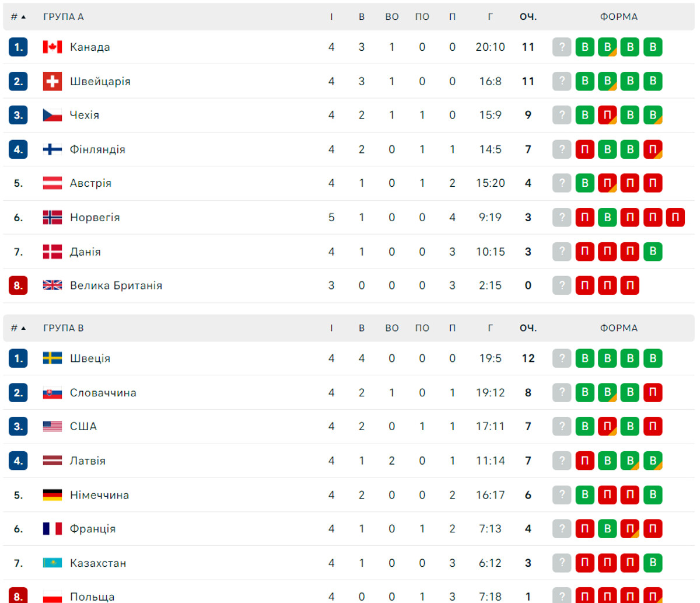Click the Norway flag icon

tap(52, 218)
